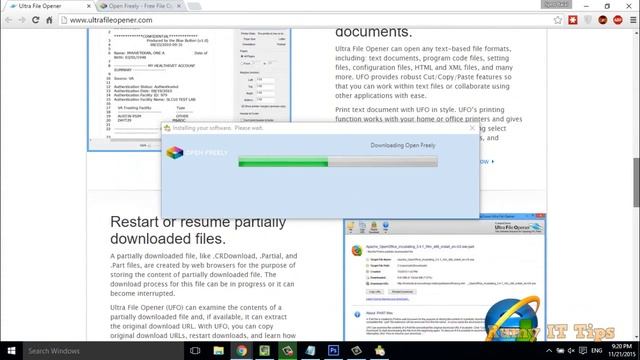The width and height of the screenshot is (640, 360).
Task: Close the Ultra File Opener tab
Action: pyautogui.click(x=89, y=6)
